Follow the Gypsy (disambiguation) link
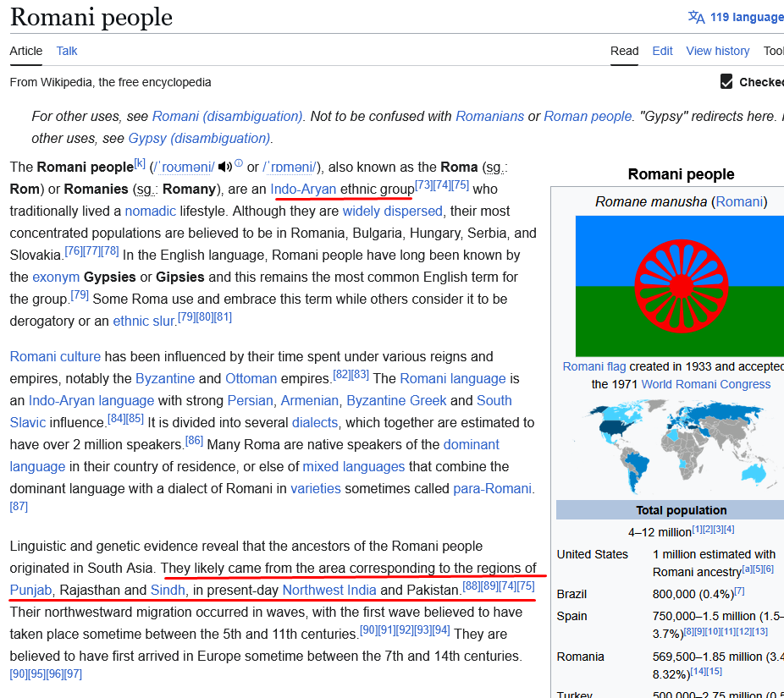The width and height of the screenshot is (784, 698). (x=199, y=139)
